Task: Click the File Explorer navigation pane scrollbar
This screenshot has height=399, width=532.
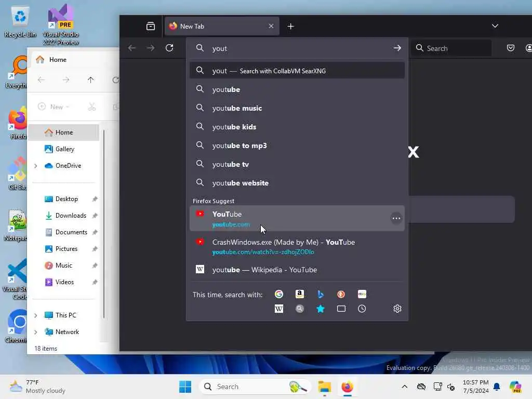Action: 104,224
